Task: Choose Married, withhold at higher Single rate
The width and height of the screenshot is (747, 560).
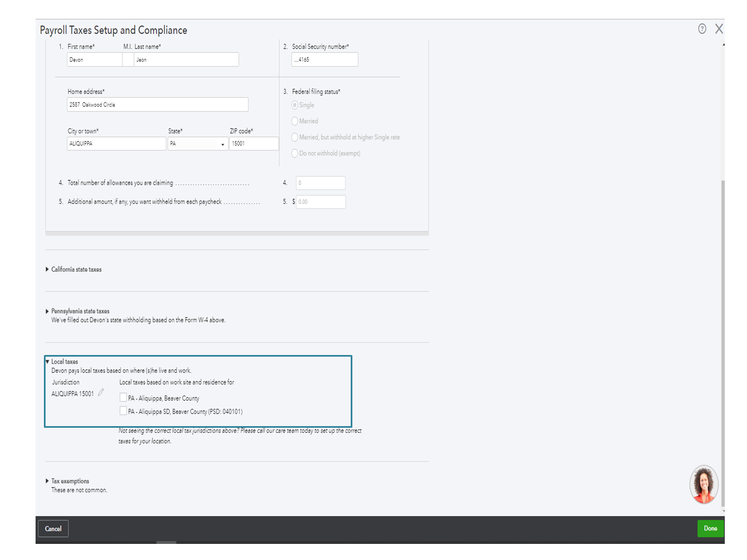Action: coord(295,137)
